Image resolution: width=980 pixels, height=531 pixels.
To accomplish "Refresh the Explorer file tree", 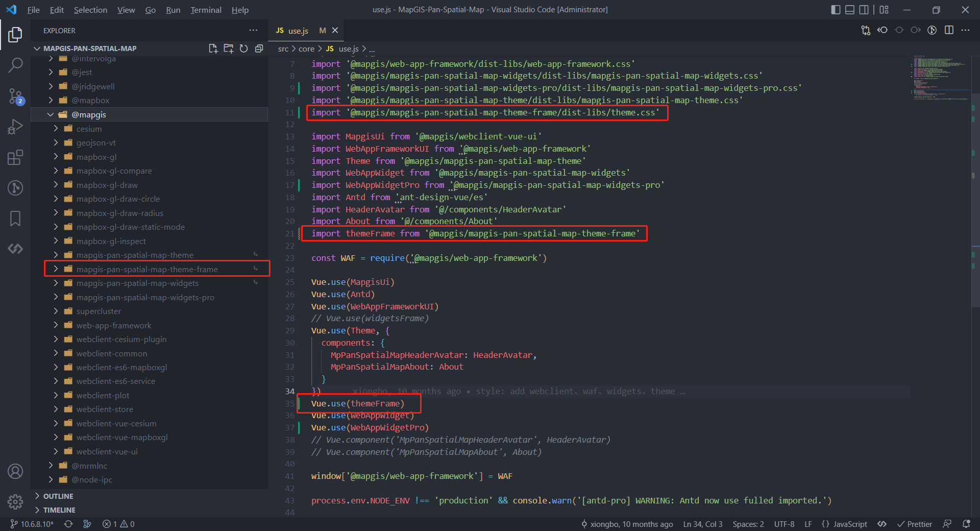I will tap(244, 49).
